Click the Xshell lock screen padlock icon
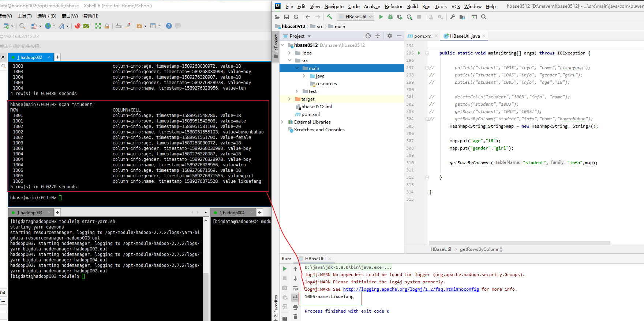Viewport: 644px width, 321px height. point(107,26)
